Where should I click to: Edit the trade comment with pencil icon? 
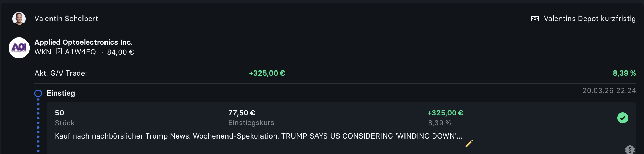[x=469, y=143]
